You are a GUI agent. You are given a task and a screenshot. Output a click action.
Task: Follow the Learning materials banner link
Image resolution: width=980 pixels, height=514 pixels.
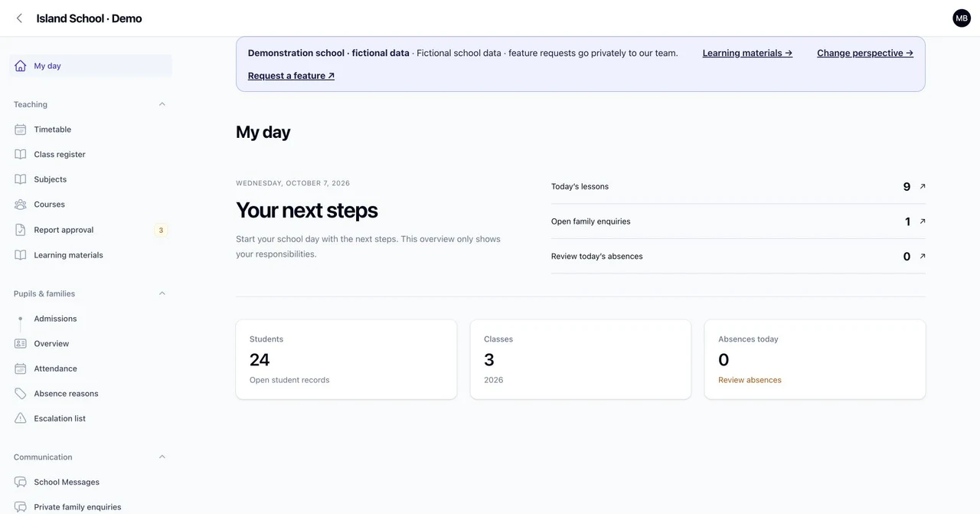coord(747,53)
